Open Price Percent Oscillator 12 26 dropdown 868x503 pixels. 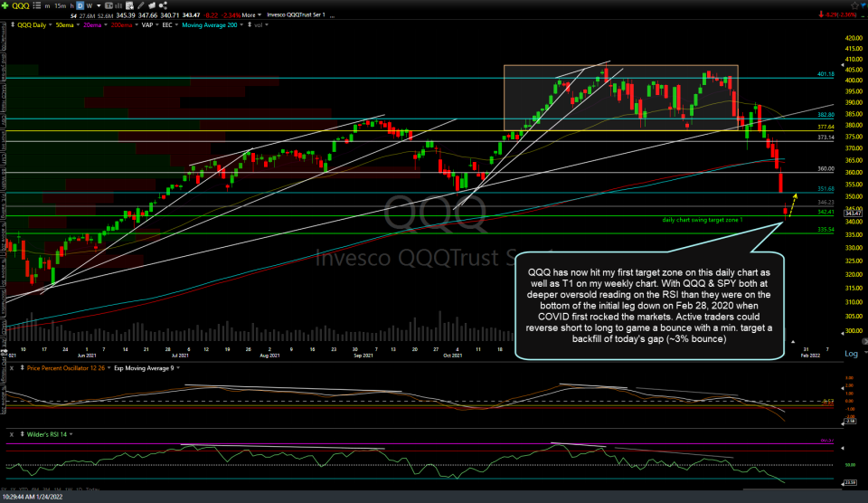point(109,368)
